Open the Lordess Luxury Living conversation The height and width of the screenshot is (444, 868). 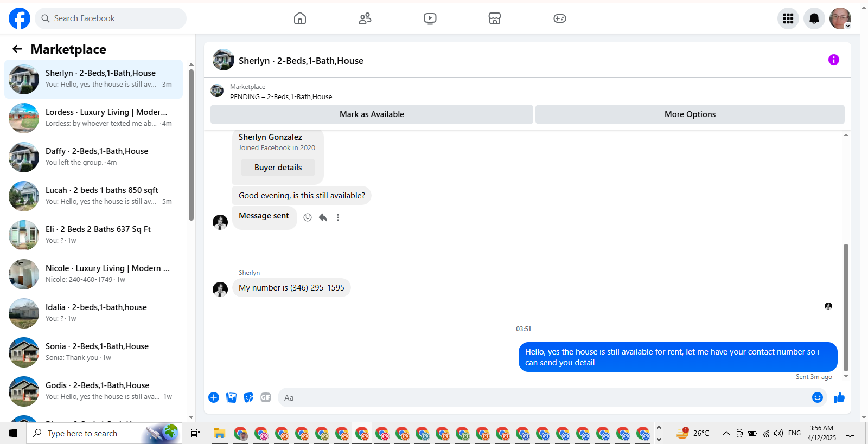click(93, 118)
